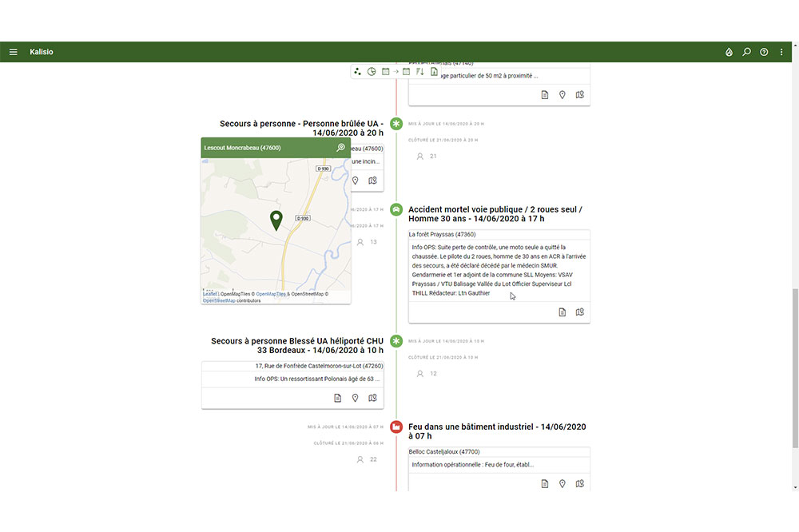Zoom the Lescout Moncrabeau map popup

coord(340,148)
